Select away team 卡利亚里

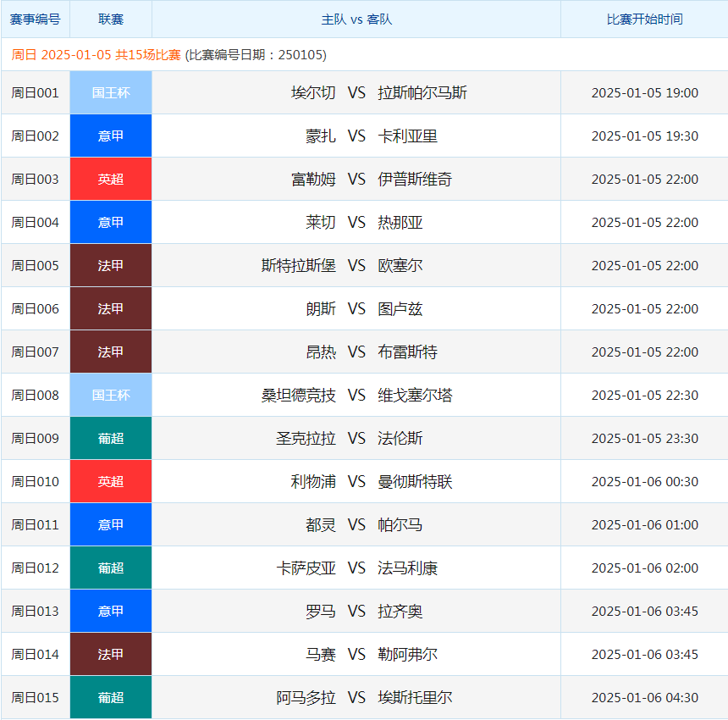pos(408,136)
